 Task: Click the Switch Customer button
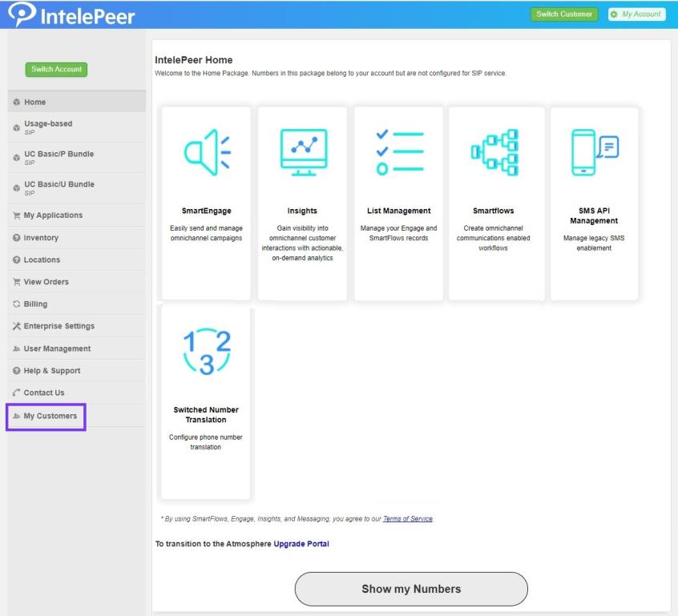[564, 14]
